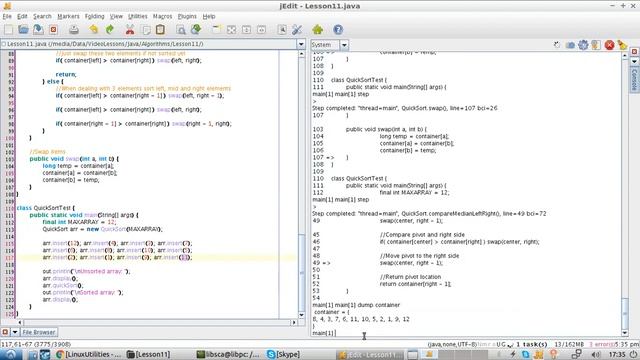The image size is (640, 360).
Task: Click the Paste clipboard icon
Action: tap(160, 29)
